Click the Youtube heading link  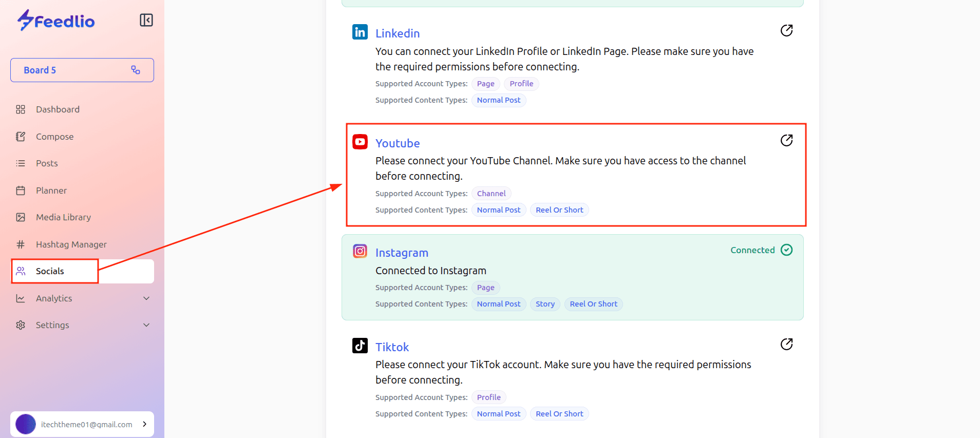(x=398, y=143)
